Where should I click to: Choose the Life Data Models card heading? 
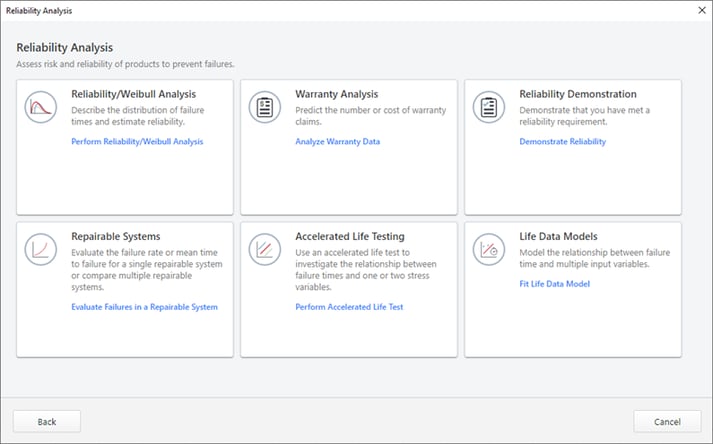pyautogui.click(x=558, y=237)
